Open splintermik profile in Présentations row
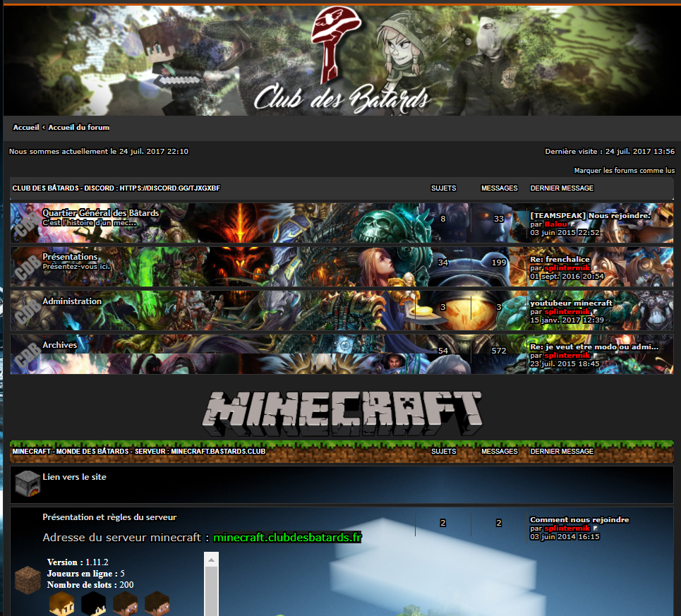 click(567, 268)
